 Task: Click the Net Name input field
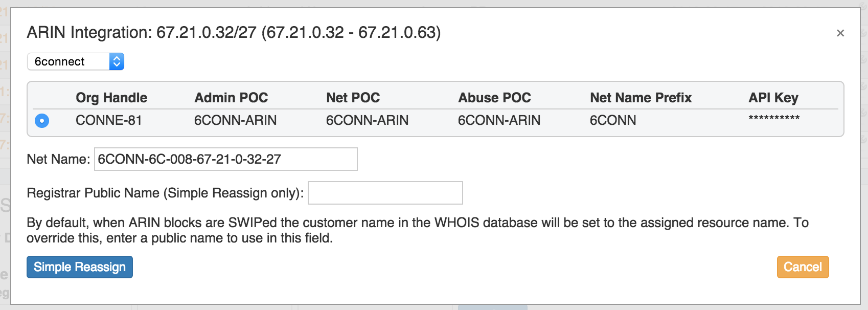coord(225,159)
